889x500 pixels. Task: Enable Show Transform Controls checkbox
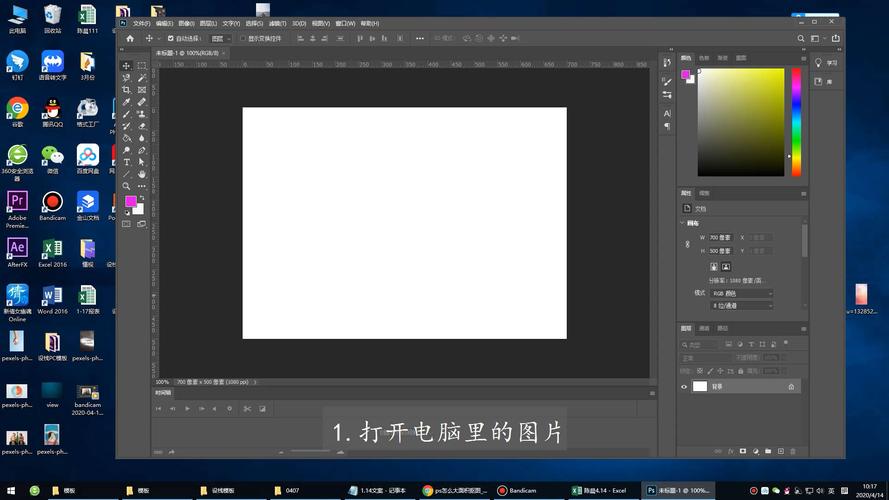pyautogui.click(x=243, y=39)
